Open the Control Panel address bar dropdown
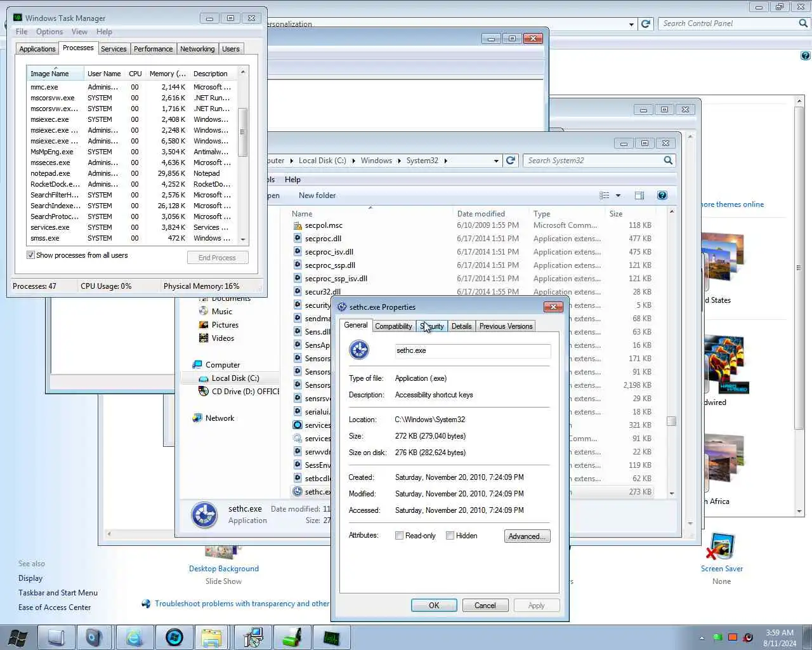This screenshot has height=650, width=812. [631, 24]
